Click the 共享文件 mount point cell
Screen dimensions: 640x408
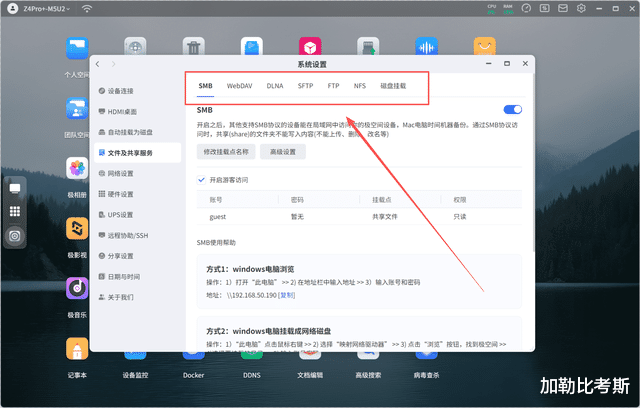pyautogui.click(x=384, y=217)
